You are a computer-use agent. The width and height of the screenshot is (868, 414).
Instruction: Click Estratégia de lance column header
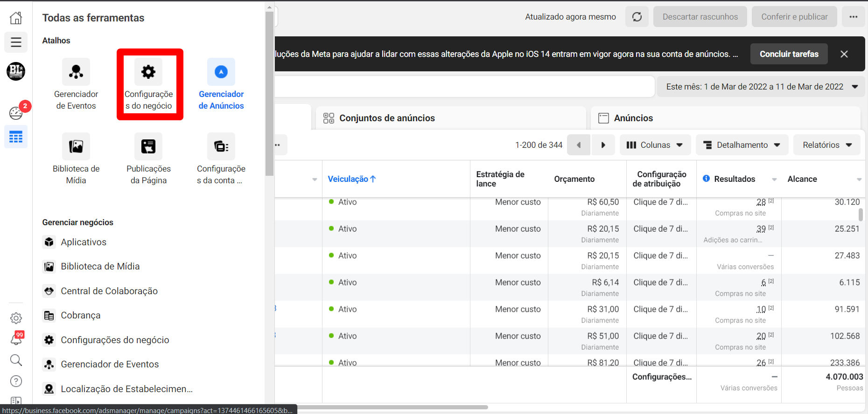point(500,179)
